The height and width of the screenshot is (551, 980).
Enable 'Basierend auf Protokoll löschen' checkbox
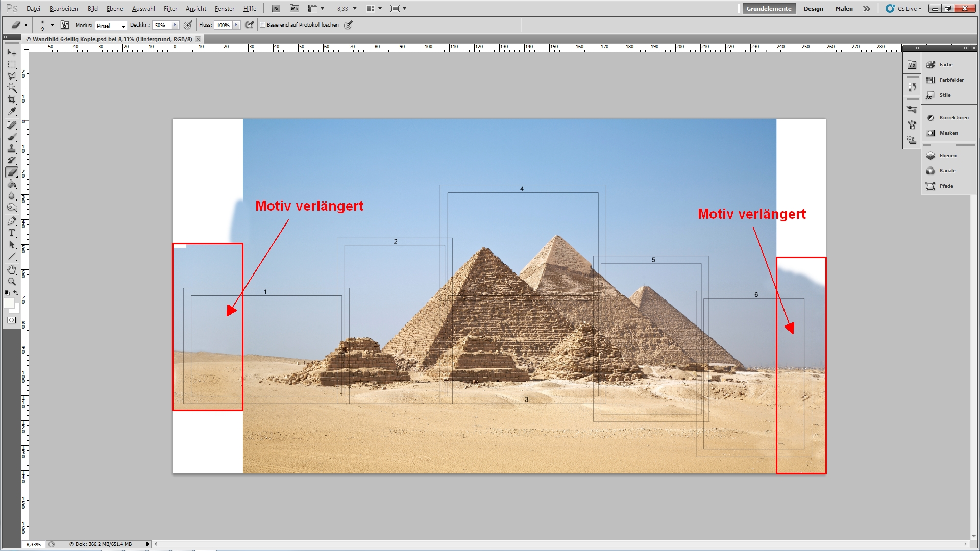tap(263, 25)
